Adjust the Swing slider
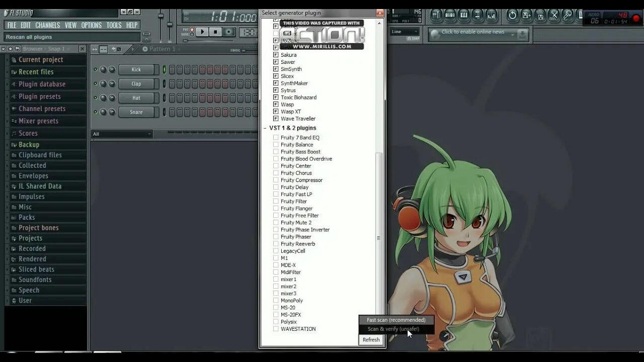Screen dimensions: 644x362 (250, 50)
